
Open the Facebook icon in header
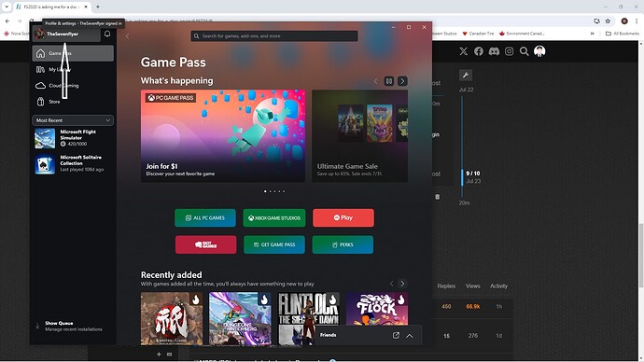pyautogui.click(x=479, y=51)
